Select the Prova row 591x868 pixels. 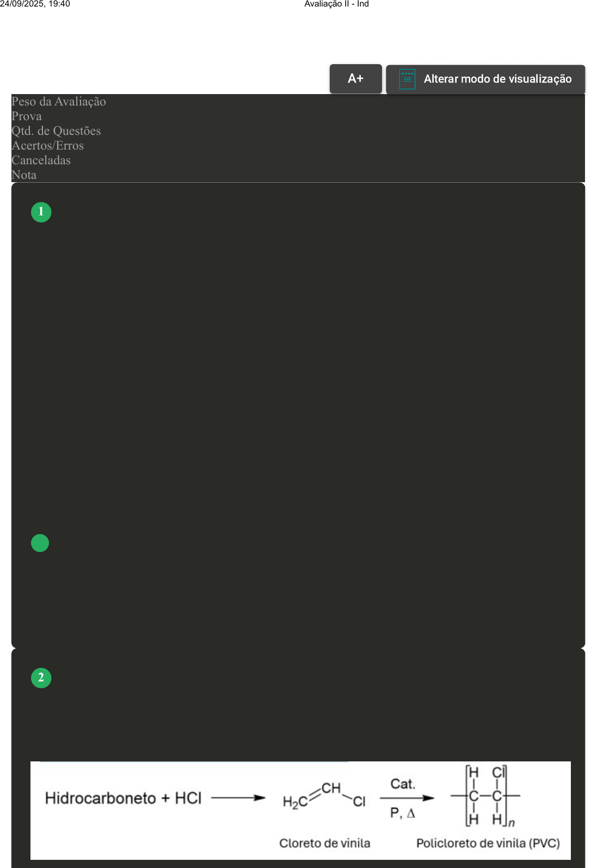pos(27,116)
